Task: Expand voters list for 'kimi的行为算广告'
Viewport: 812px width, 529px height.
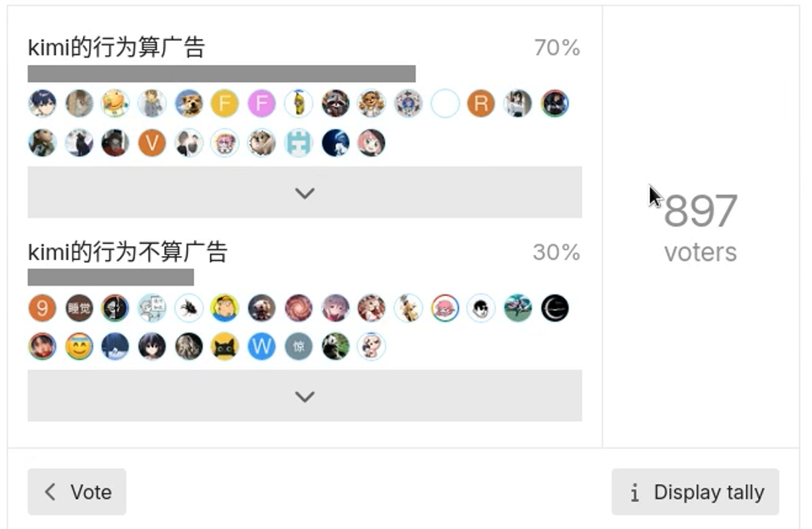Action: pyautogui.click(x=304, y=193)
